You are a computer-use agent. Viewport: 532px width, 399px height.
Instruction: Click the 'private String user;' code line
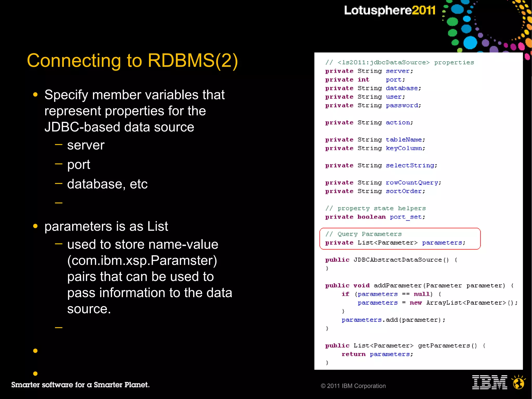[365, 97]
